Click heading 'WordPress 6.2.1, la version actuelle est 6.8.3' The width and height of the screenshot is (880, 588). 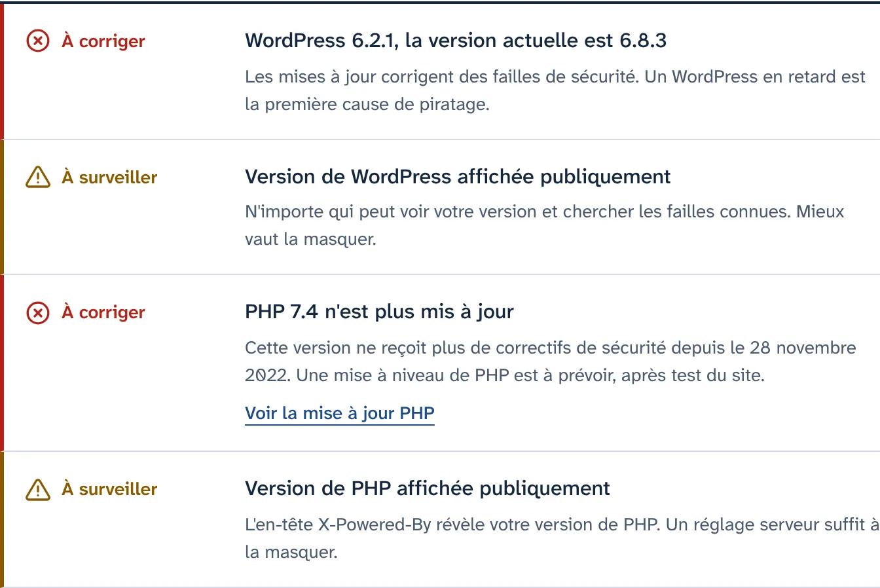click(456, 41)
